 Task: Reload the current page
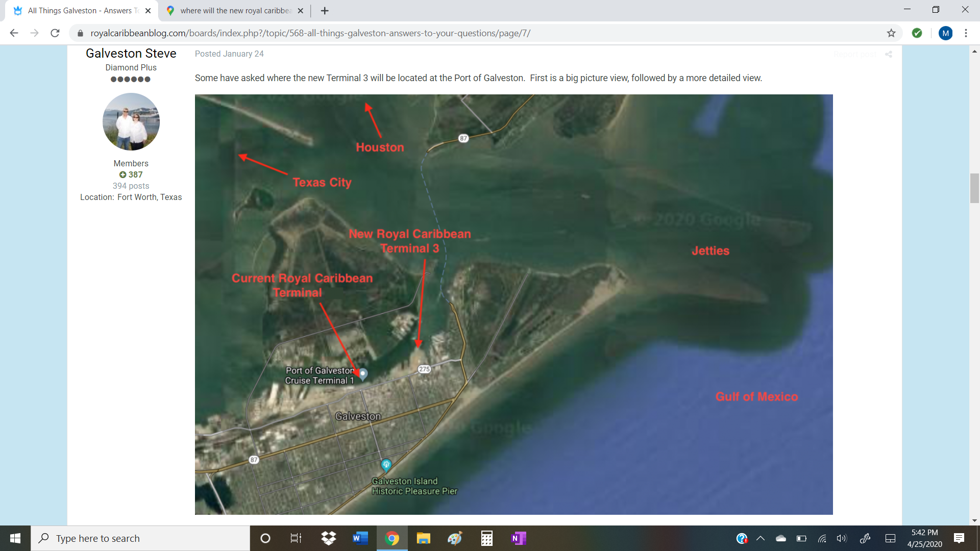click(55, 33)
